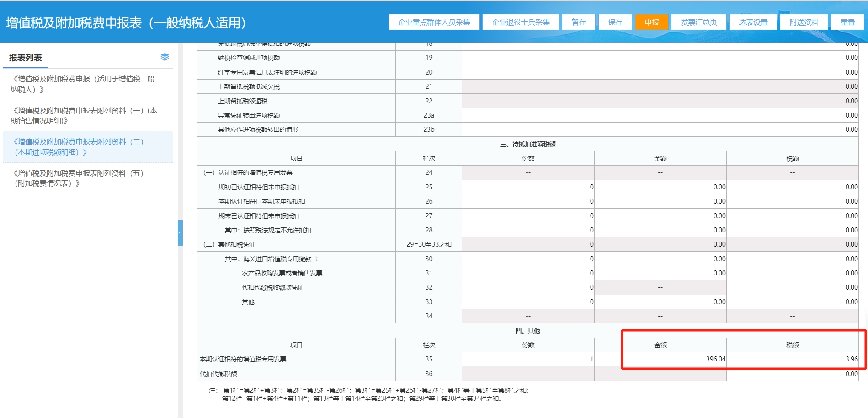Screen dimensions: 868x420
Task: Click the 保存 save button
Action: click(x=615, y=22)
